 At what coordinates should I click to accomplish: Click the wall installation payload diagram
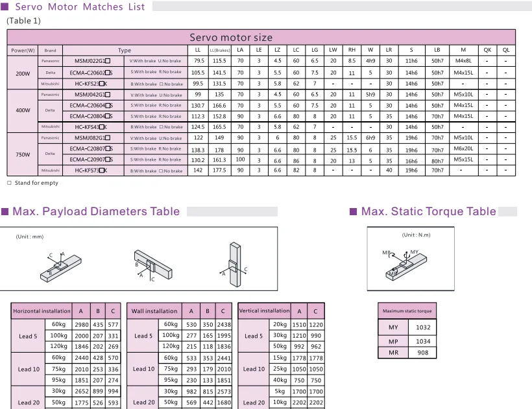point(154,263)
